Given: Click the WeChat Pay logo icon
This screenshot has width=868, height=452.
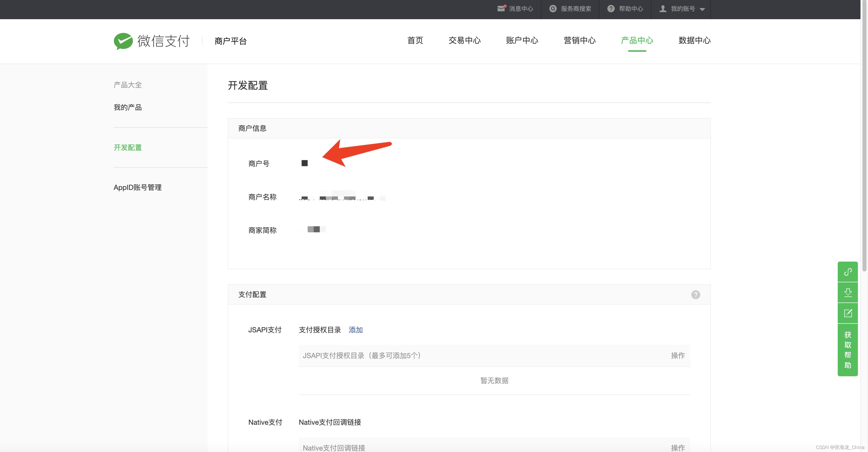Looking at the screenshot, I should (123, 41).
